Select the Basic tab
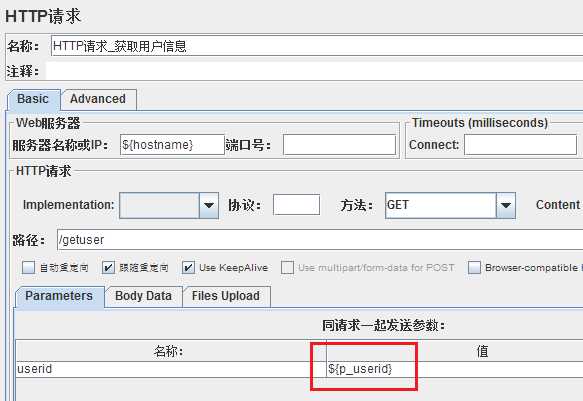 [x=33, y=99]
